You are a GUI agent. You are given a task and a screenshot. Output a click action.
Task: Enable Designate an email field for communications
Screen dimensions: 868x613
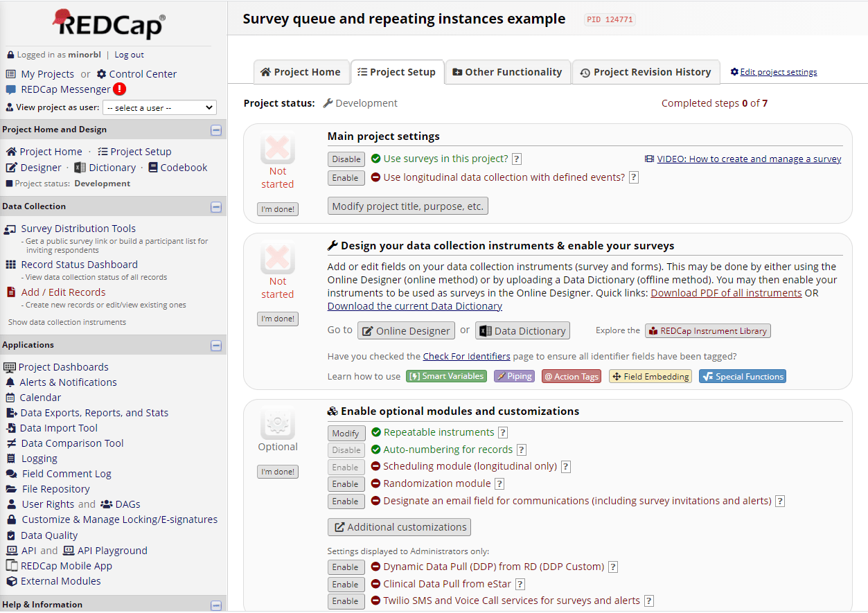pos(346,501)
